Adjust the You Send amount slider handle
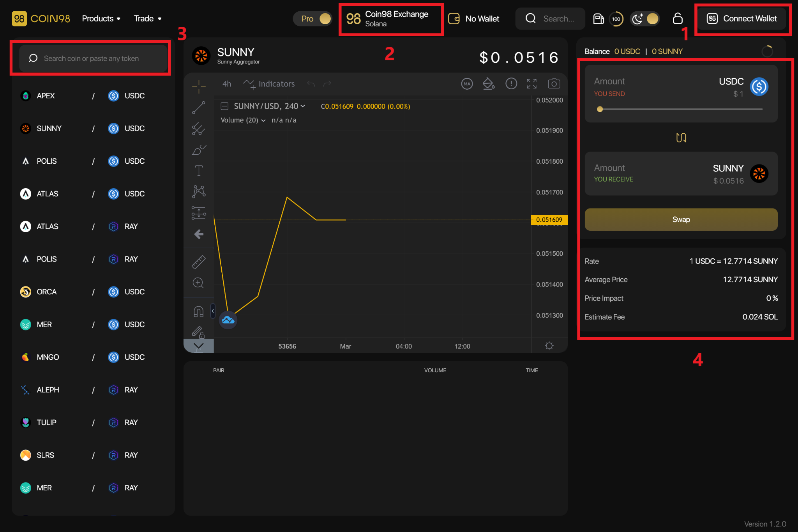 click(600, 109)
